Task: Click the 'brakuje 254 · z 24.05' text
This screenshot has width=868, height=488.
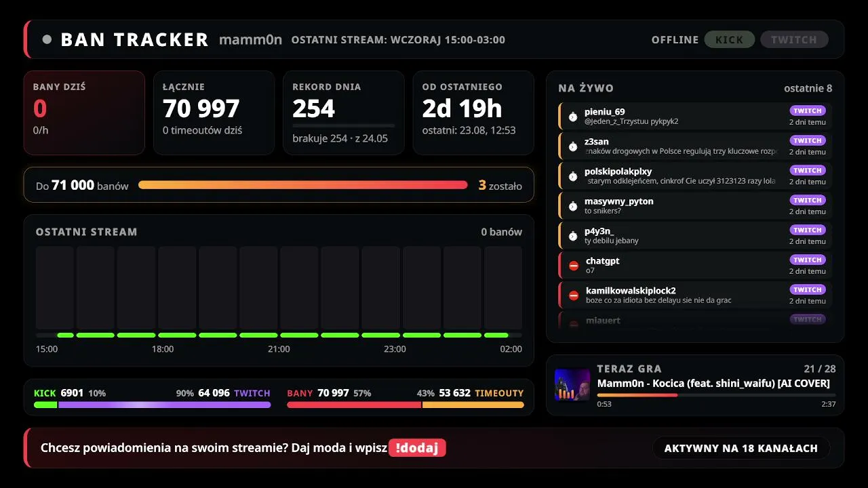Action: click(340, 138)
